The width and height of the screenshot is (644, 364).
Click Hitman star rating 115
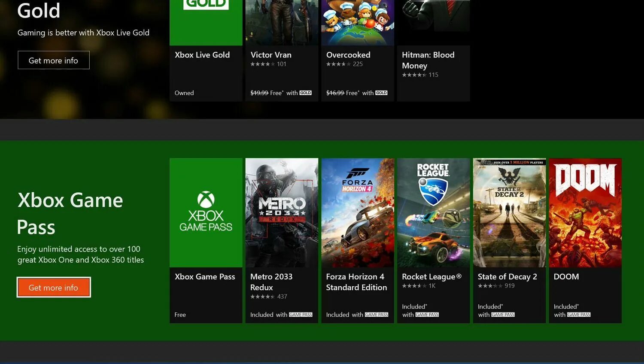point(420,75)
